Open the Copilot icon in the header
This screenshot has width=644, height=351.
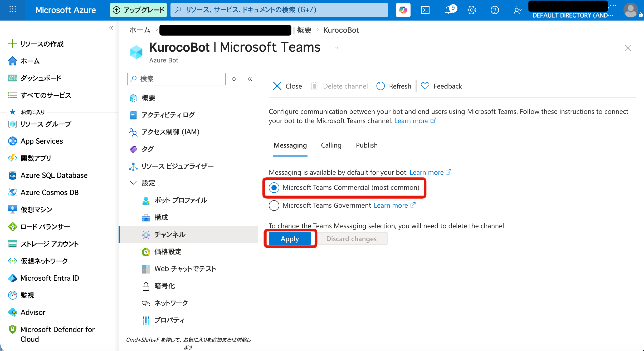tap(403, 10)
